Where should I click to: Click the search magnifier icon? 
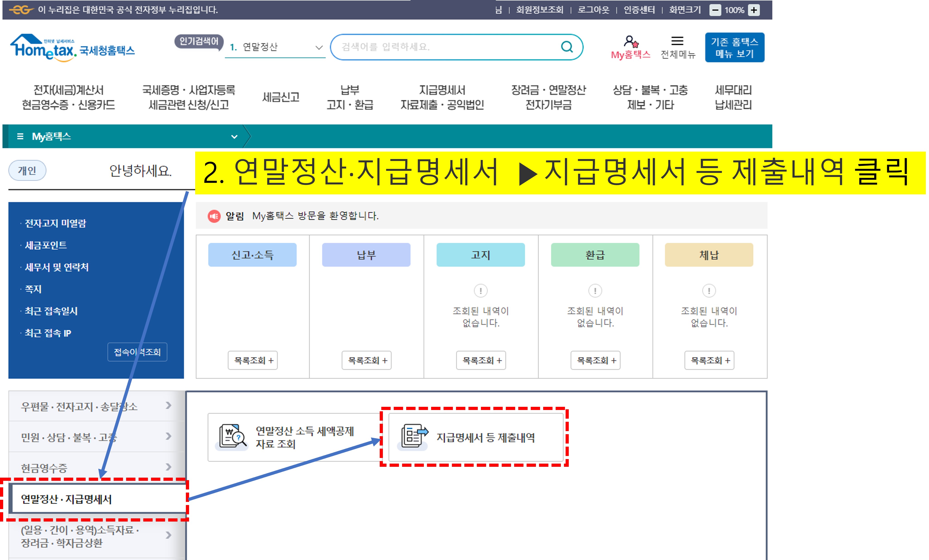tap(567, 47)
